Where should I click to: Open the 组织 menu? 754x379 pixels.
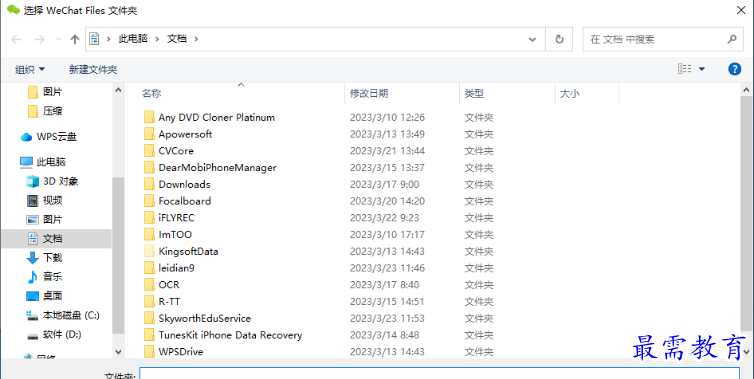point(30,69)
